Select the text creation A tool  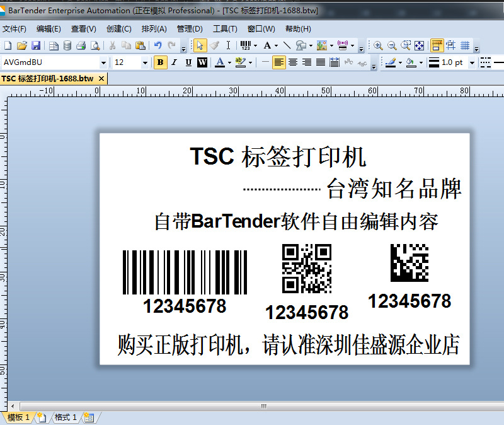(267, 45)
